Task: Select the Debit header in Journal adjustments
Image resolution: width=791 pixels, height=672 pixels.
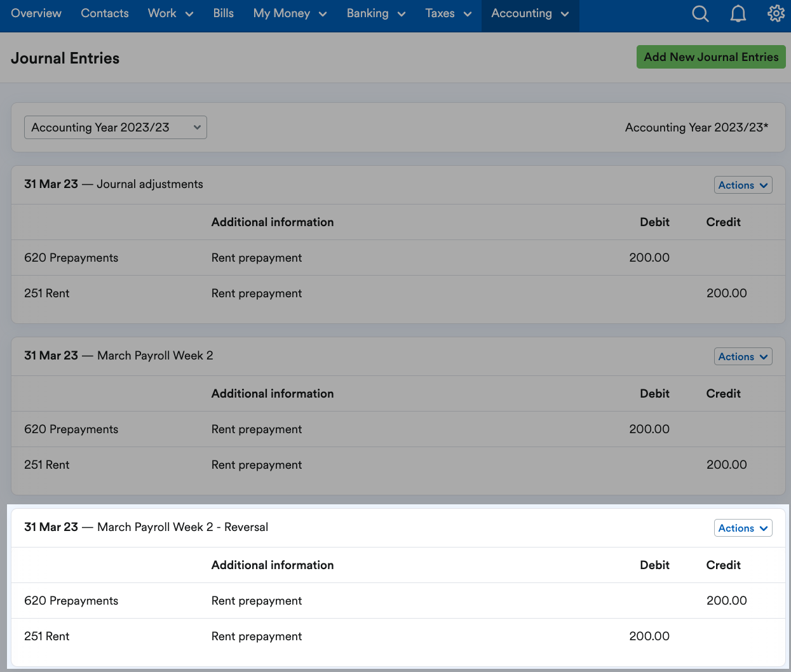Action: tap(654, 222)
